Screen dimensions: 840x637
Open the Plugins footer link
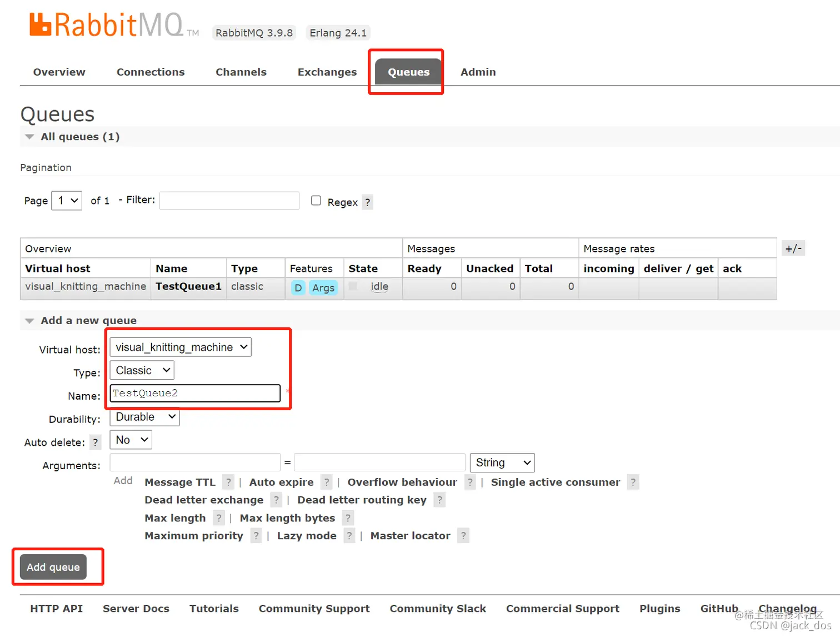(x=660, y=609)
